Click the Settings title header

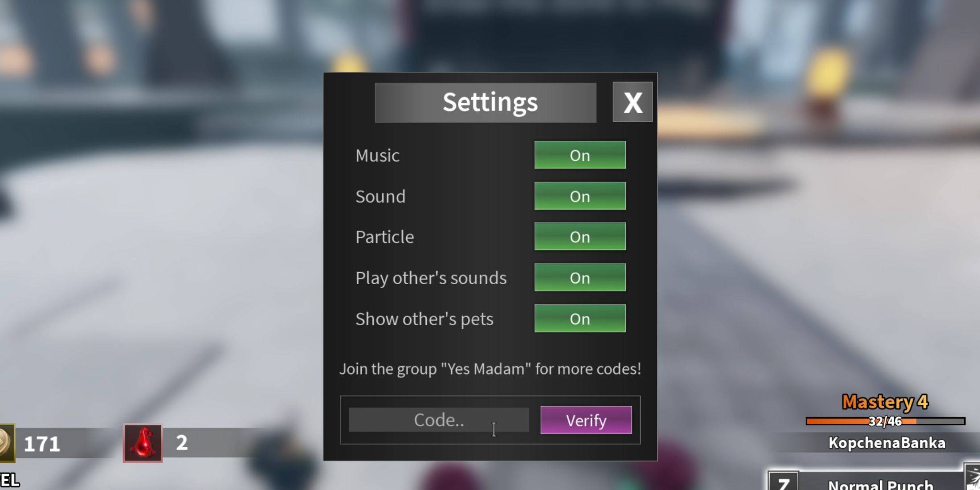490,101
